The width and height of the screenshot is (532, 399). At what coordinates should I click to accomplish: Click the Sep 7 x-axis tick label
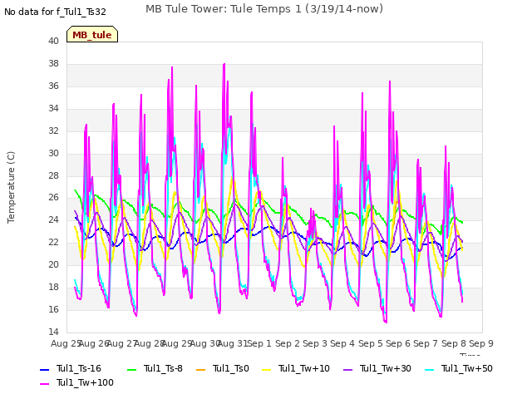[x=426, y=343]
